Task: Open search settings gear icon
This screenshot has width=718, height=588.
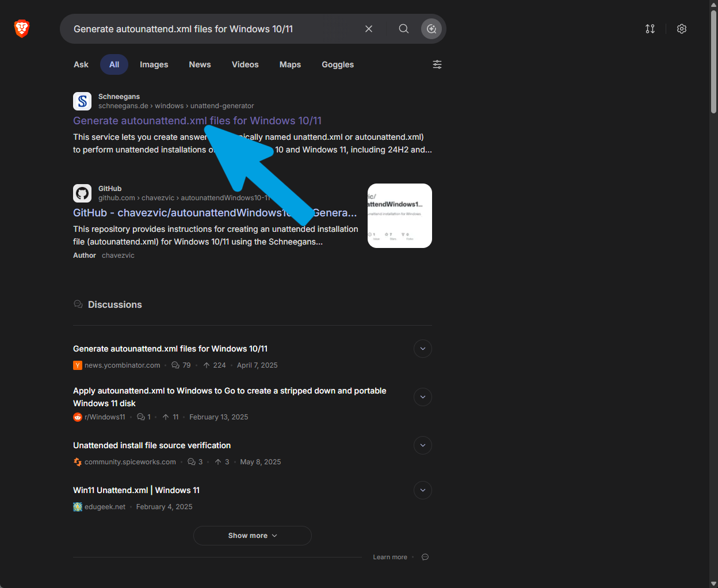Action: pyautogui.click(x=682, y=29)
